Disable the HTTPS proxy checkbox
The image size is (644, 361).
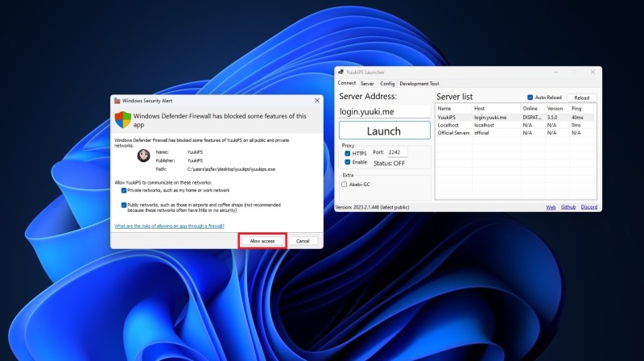point(347,152)
